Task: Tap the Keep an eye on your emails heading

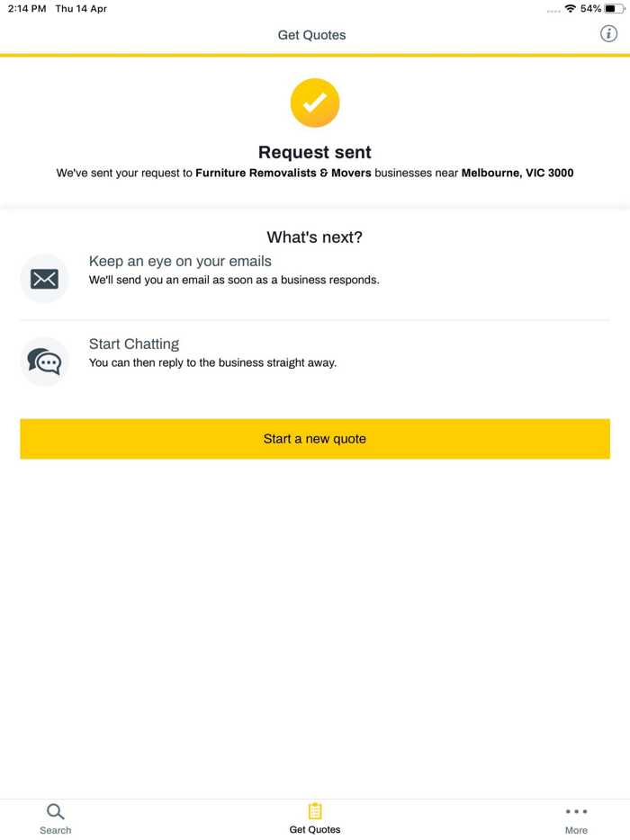Action: [x=178, y=261]
